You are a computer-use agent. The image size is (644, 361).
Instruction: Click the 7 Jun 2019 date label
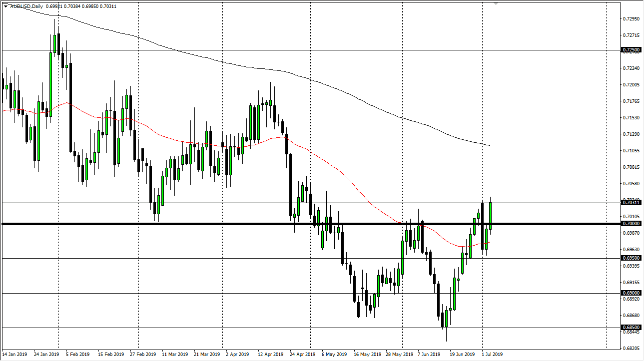[x=429, y=355]
